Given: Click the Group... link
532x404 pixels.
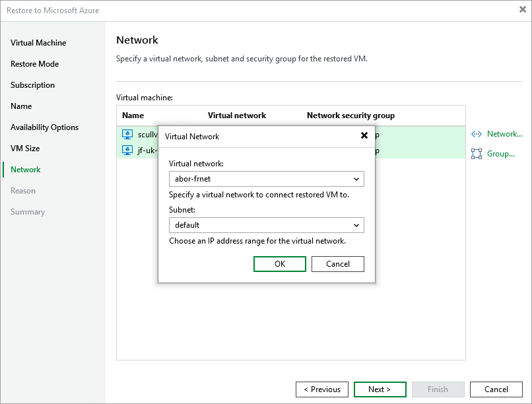Looking at the screenshot, I should (501, 154).
